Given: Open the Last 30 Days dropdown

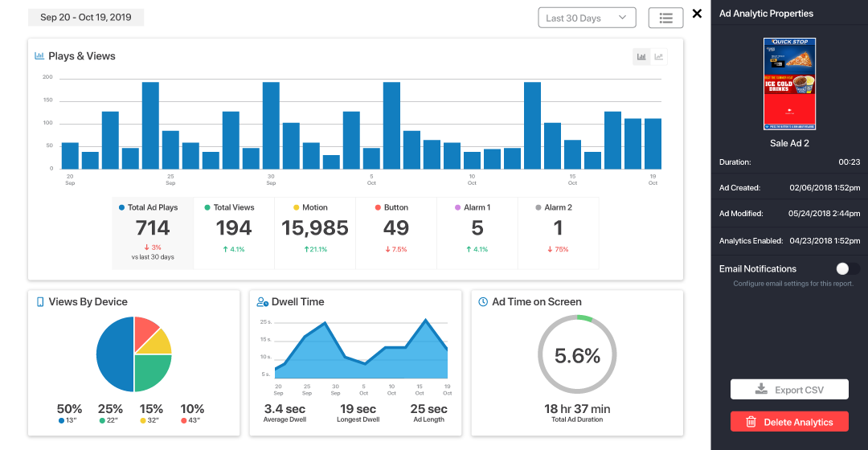Looking at the screenshot, I should [586, 18].
